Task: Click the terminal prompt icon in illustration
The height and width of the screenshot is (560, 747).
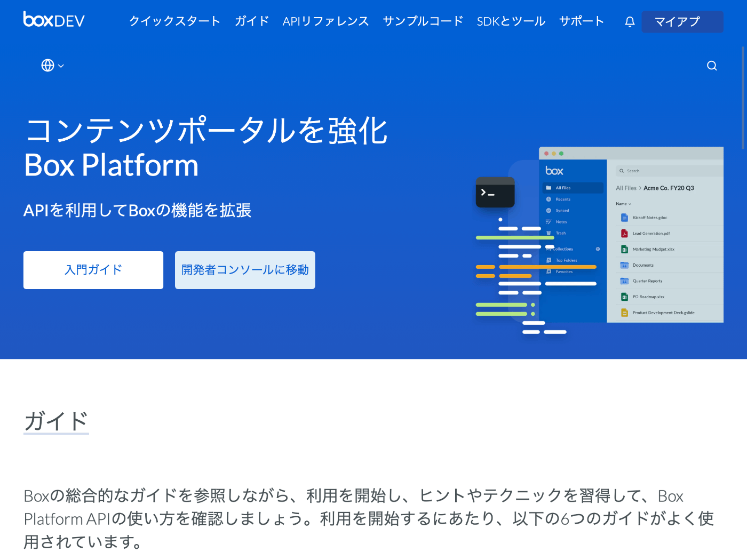Action: 495,192
